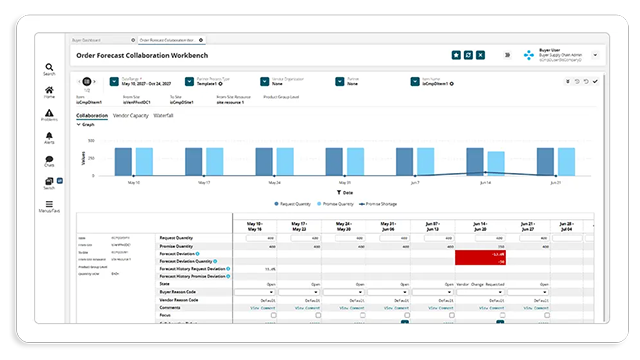Viewport: 640px width, 360px height.
Task: Open the Problems warning icon
Action: (x=49, y=113)
